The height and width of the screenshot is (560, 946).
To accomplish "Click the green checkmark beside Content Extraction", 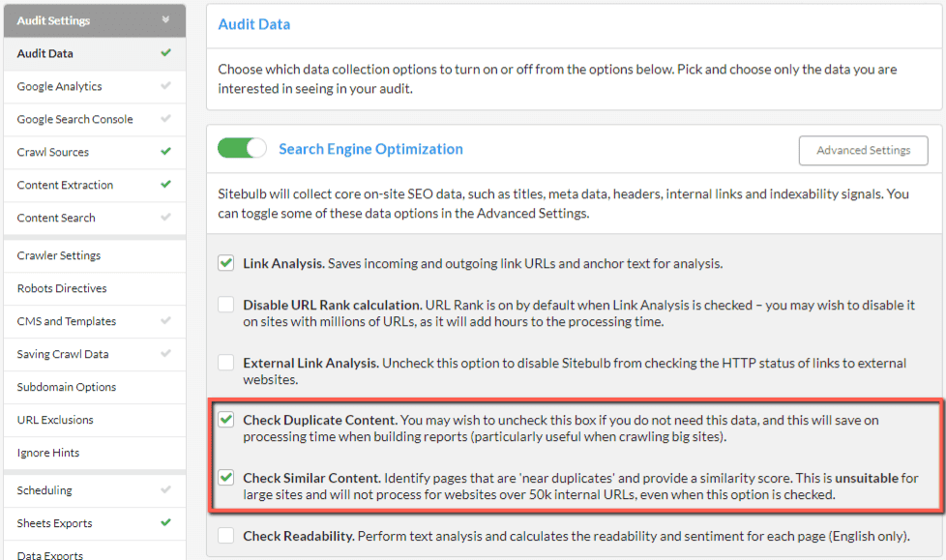I will coord(166,185).
